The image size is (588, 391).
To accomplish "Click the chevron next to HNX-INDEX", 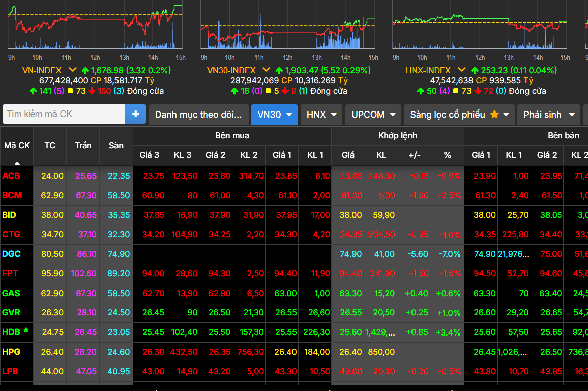I will point(461,70).
